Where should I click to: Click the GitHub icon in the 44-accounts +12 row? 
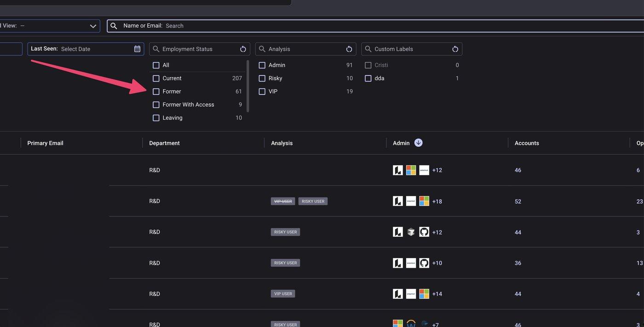tap(424, 232)
